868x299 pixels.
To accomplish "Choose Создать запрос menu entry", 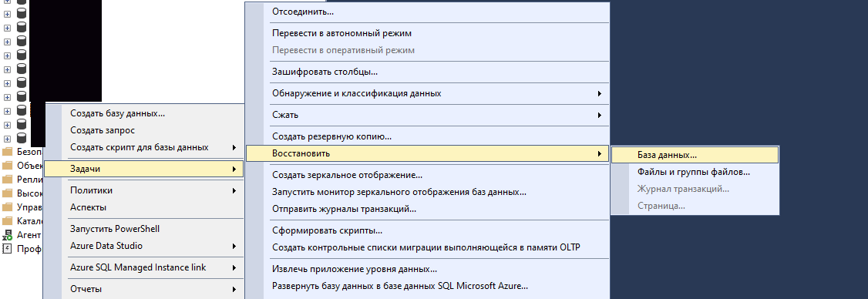I will pyautogui.click(x=143, y=131).
